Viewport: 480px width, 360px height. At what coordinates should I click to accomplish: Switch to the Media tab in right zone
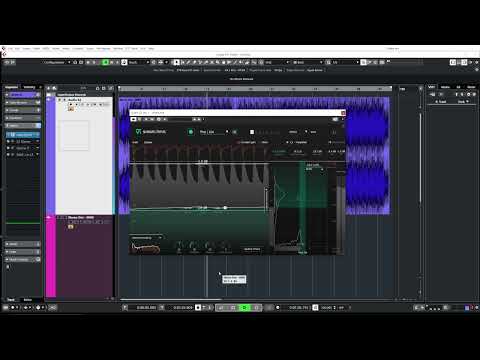point(445,87)
